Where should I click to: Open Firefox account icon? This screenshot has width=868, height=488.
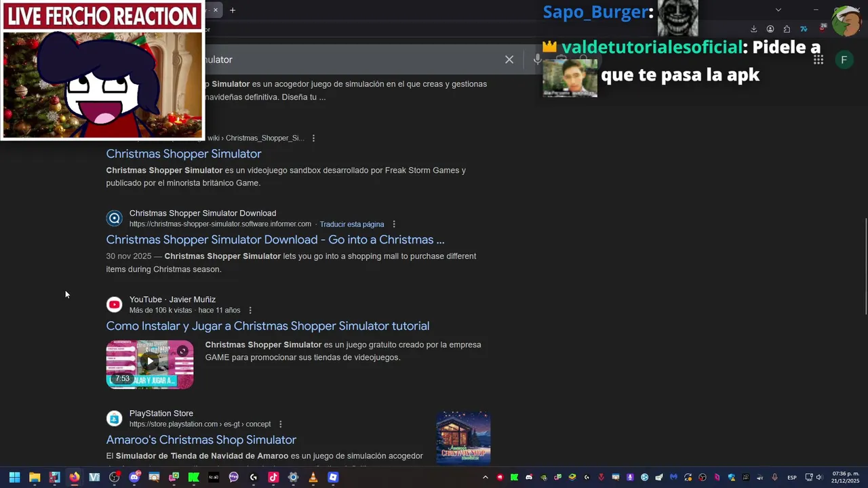(770, 29)
